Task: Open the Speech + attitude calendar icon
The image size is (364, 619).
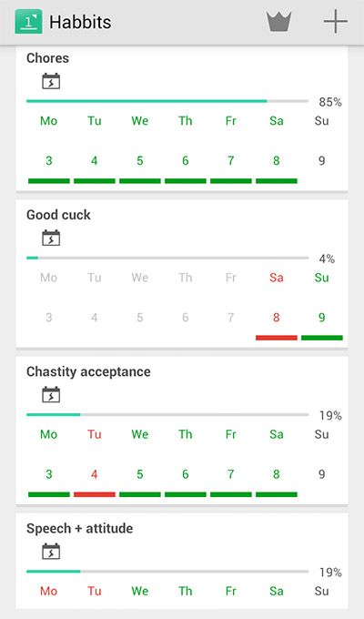Action: click(x=51, y=551)
